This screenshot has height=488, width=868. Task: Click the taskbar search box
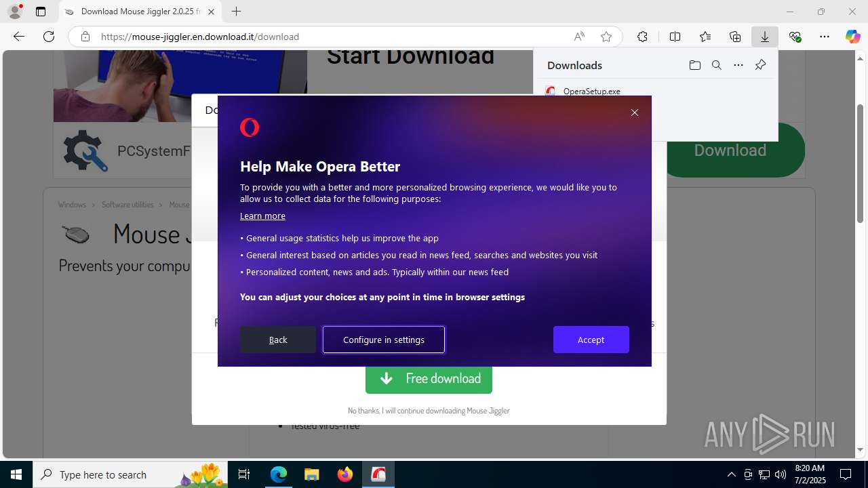pyautogui.click(x=130, y=474)
